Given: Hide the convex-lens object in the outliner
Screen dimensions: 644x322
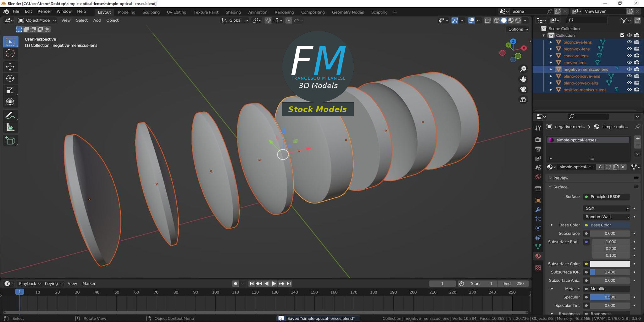Looking at the screenshot, I should coord(629,63).
